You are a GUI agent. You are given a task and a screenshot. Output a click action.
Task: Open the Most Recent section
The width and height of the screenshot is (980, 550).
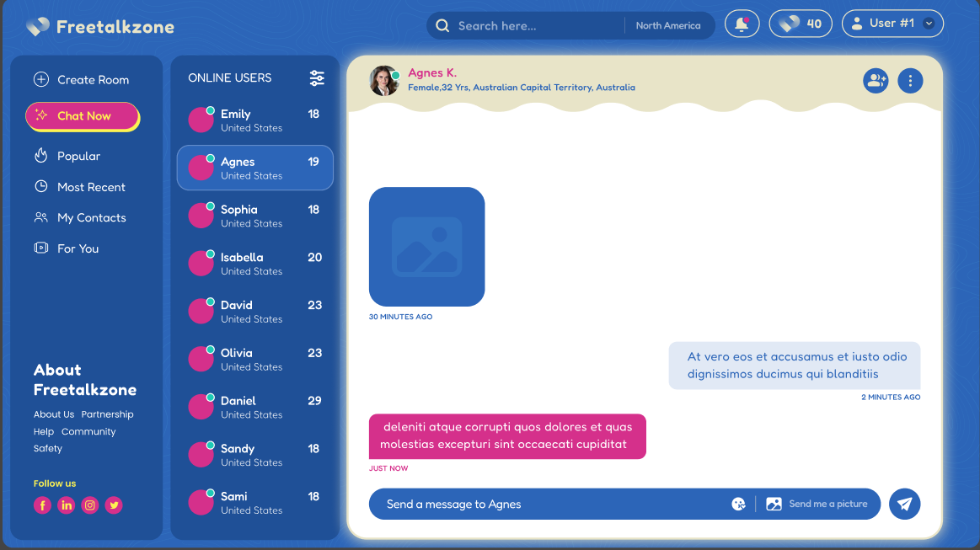91,187
